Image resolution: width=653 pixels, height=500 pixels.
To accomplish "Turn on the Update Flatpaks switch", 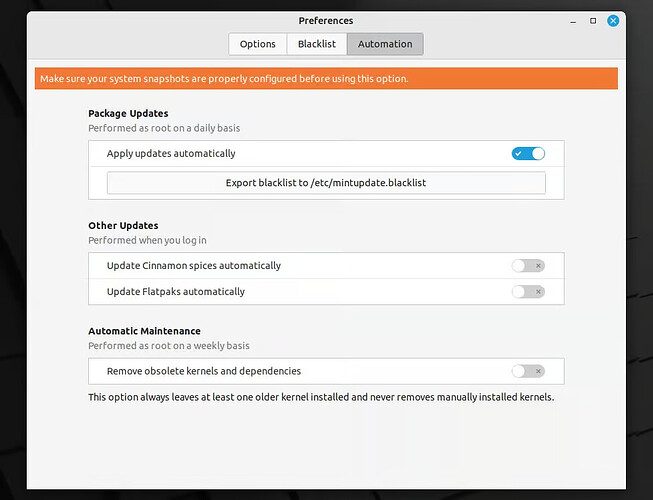I will coord(528,292).
